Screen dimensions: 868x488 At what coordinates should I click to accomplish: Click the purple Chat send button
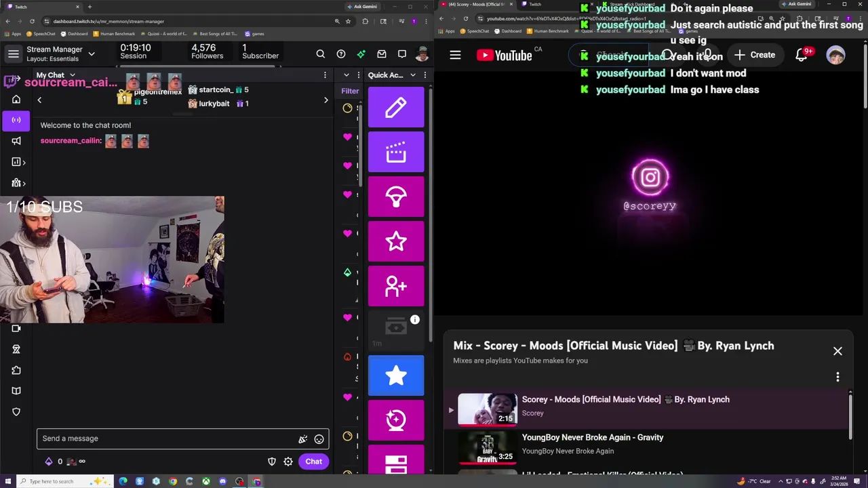click(313, 462)
